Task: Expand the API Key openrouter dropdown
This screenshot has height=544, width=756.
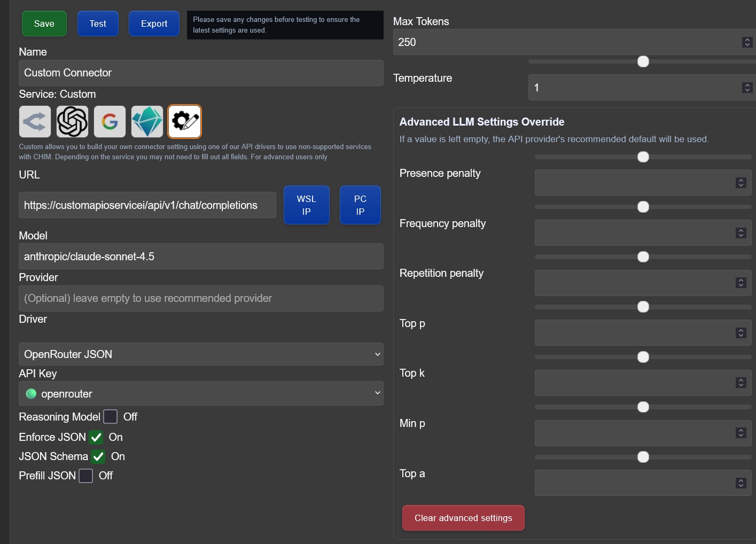Action: pyautogui.click(x=201, y=394)
